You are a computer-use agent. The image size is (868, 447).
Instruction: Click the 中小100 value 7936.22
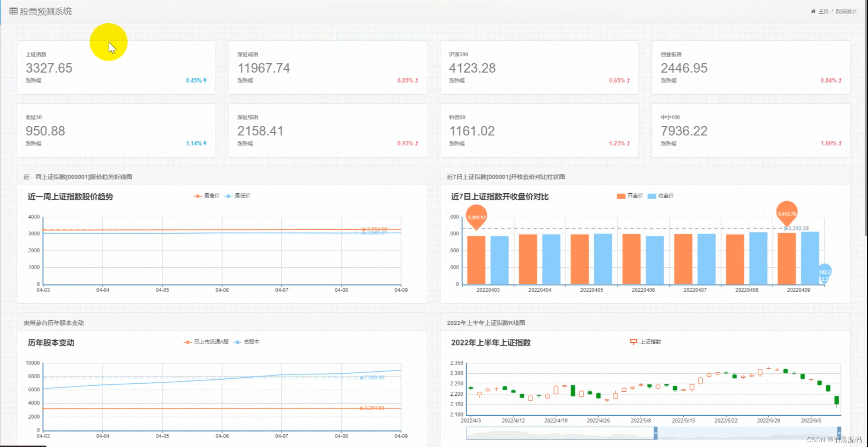point(684,131)
